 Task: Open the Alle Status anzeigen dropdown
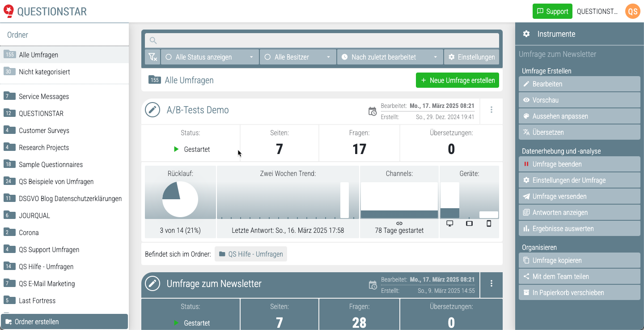coord(210,57)
